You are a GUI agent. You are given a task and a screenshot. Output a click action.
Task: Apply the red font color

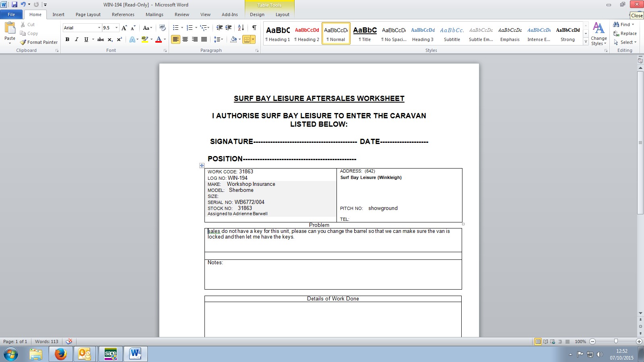click(x=159, y=39)
